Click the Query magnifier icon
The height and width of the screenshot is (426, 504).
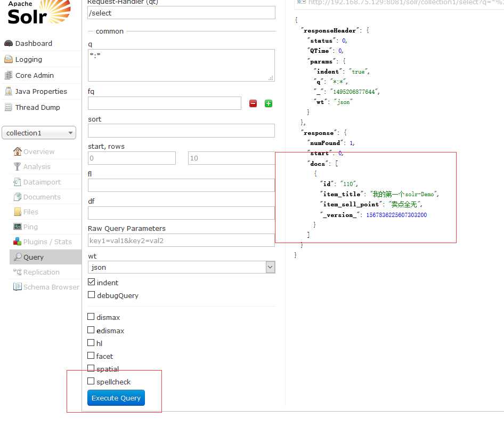18,257
